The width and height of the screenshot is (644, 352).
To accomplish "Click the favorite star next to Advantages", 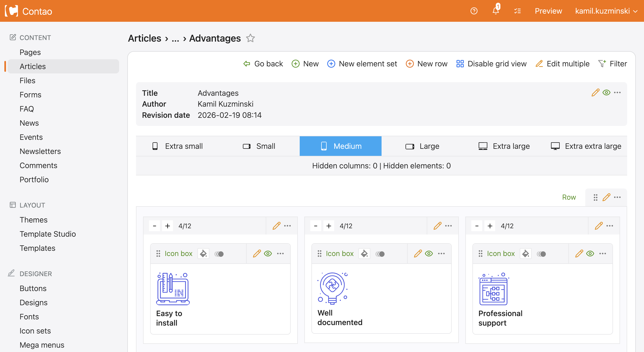I will pos(250,38).
